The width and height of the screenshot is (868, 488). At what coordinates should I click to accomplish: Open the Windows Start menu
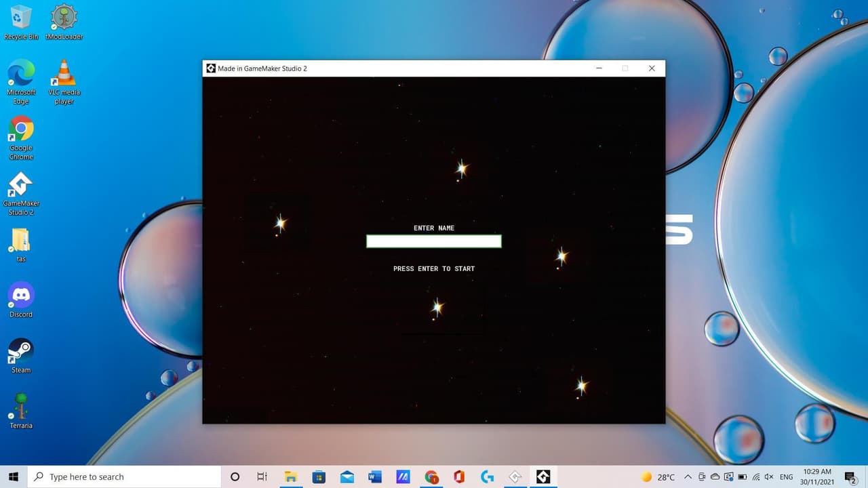(x=14, y=477)
